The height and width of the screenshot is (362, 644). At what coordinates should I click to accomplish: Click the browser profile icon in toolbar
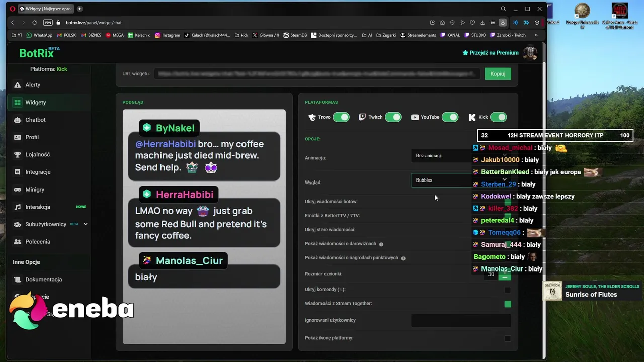(x=503, y=23)
